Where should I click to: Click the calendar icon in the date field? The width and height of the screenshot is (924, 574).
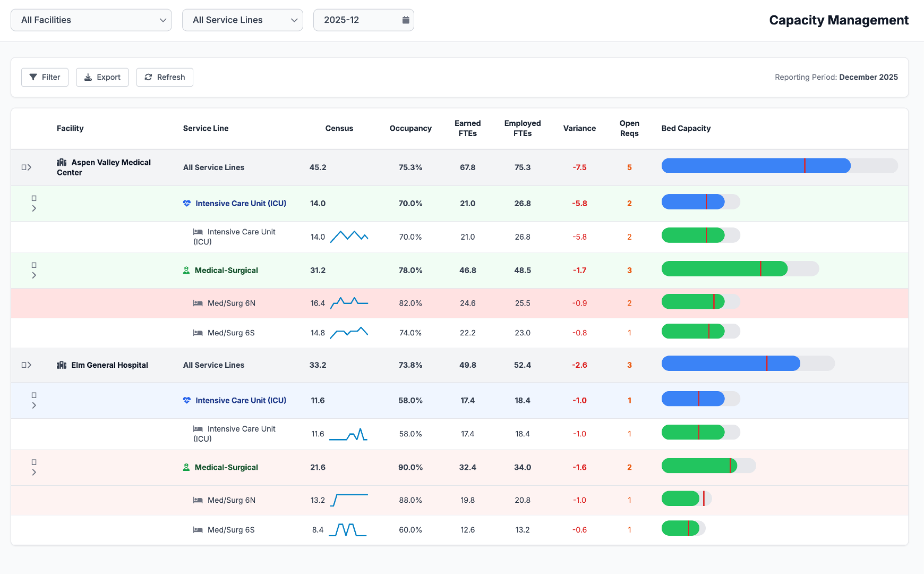point(406,20)
